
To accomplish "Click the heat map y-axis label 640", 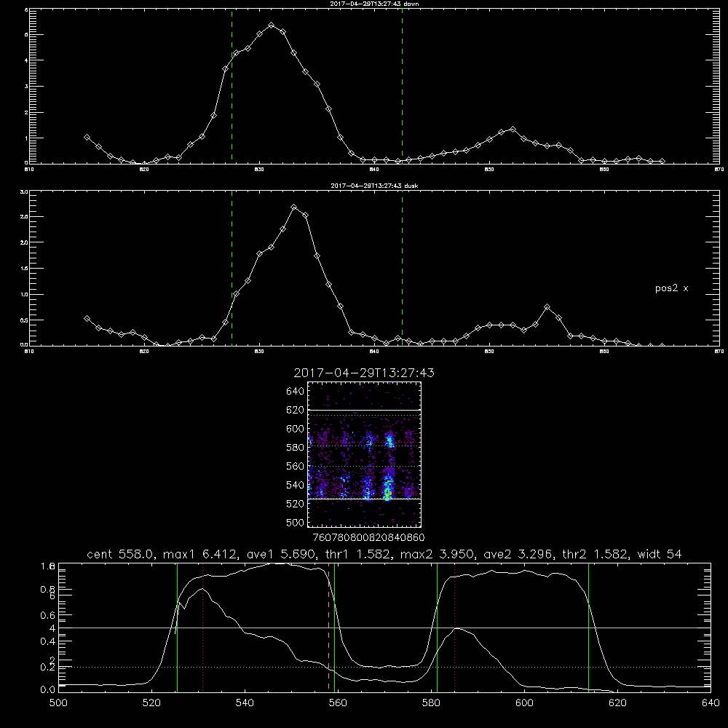I will [x=295, y=391].
